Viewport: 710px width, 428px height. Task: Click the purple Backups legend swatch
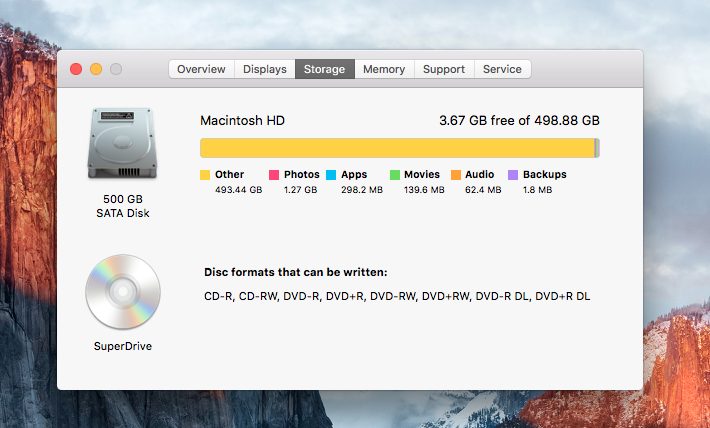513,175
